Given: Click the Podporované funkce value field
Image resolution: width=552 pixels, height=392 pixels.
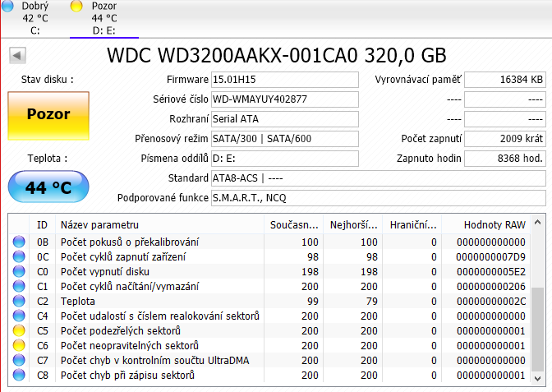Looking at the screenshot, I should tap(378, 198).
